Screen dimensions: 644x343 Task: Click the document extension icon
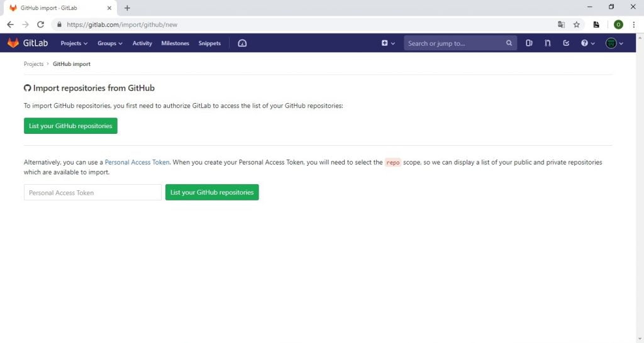[x=596, y=24]
